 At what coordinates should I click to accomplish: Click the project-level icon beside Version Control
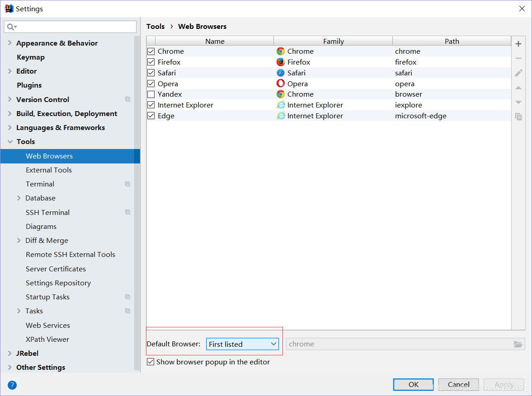pyautogui.click(x=127, y=99)
